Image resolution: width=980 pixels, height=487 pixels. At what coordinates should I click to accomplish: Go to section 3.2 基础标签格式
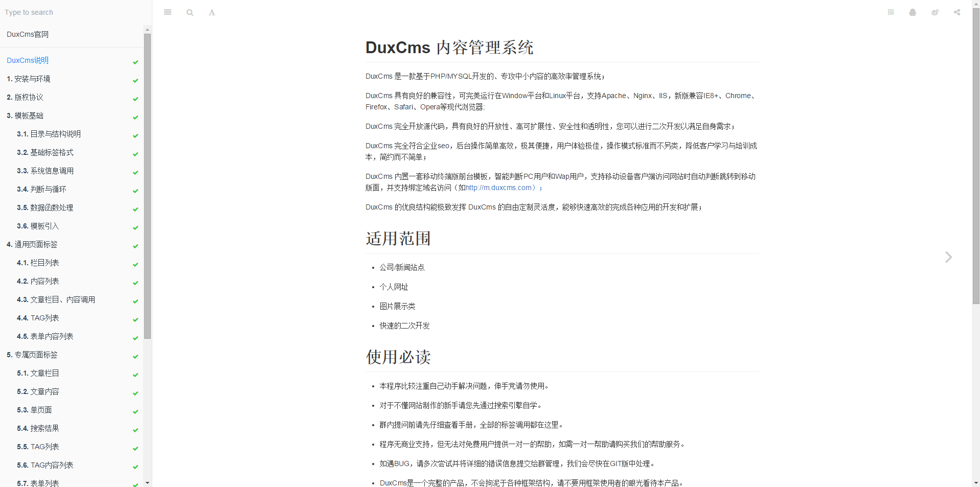click(45, 152)
